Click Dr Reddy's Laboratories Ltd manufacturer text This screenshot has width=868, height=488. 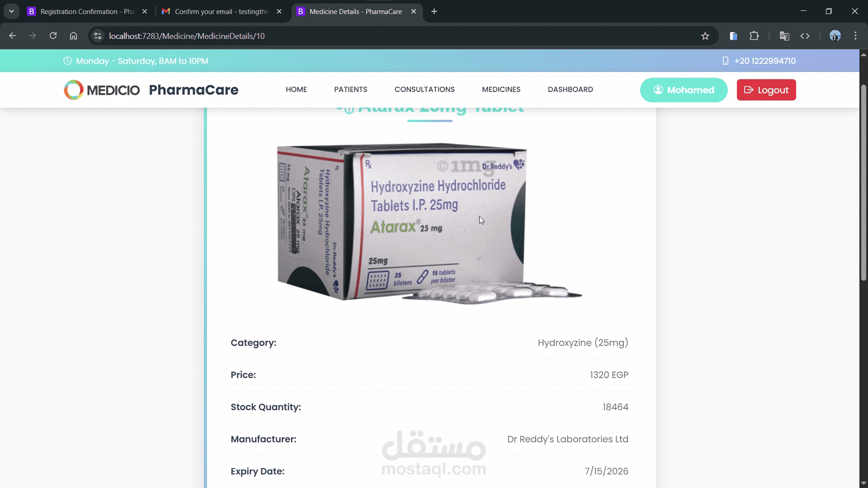click(567, 439)
